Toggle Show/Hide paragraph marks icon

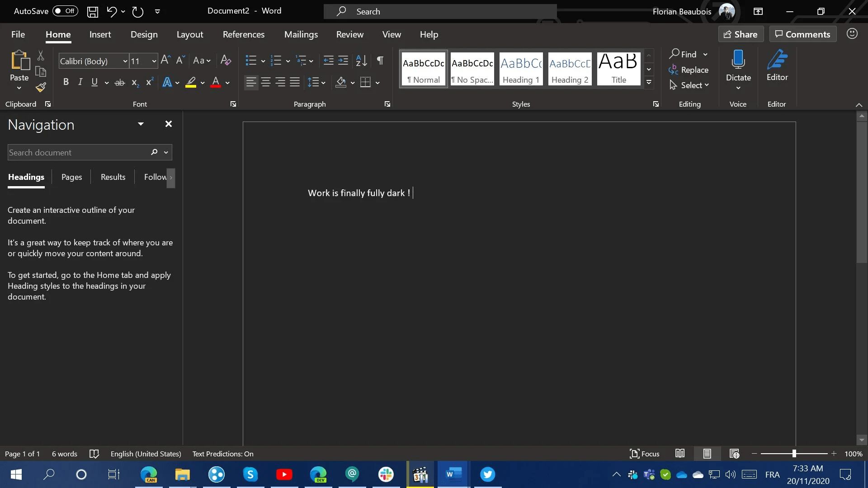click(x=381, y=60)
